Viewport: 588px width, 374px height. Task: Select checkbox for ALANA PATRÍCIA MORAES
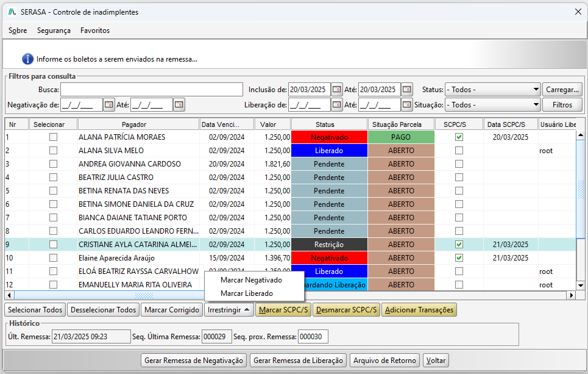53,137
